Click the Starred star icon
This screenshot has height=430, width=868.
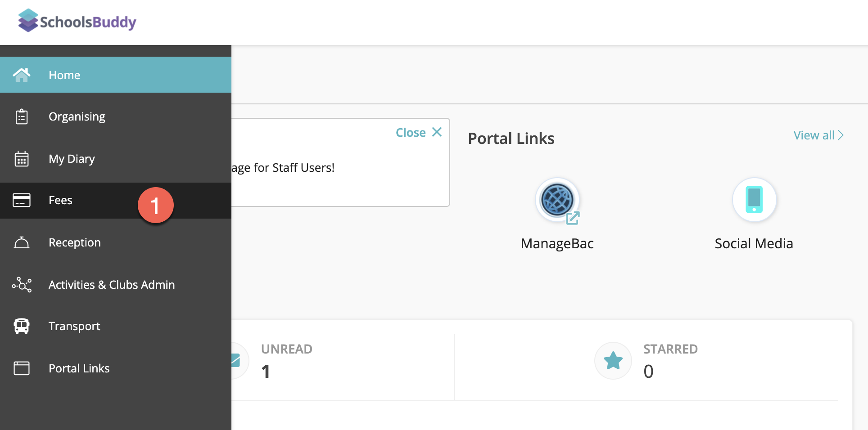[x=613, y=361]
